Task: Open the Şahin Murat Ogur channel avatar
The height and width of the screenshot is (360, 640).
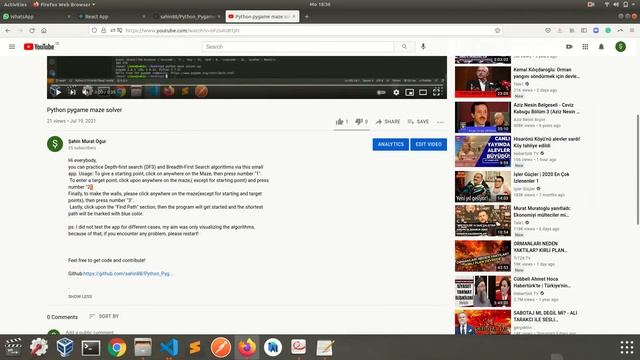Action: click(55, 144)
